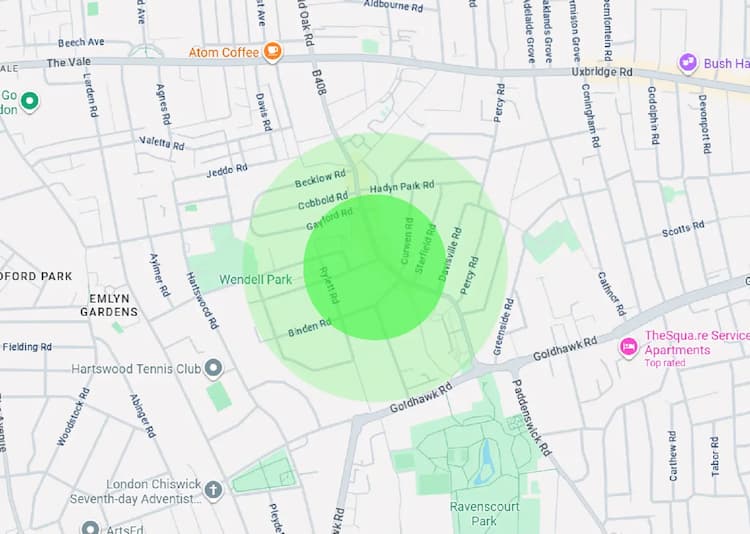Viewport: 750px width, 534px height.
Task: Open the green Go London marker
Action: [x=30, y=101]
